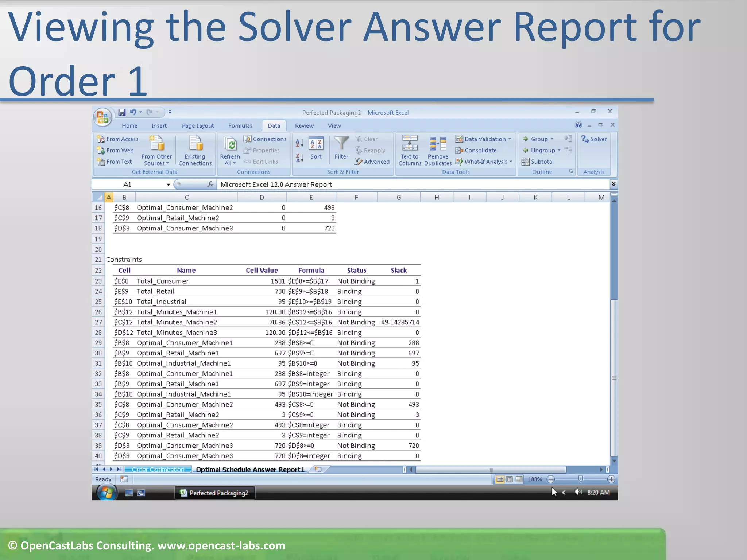Zoom in with plus button

point(611,479)
